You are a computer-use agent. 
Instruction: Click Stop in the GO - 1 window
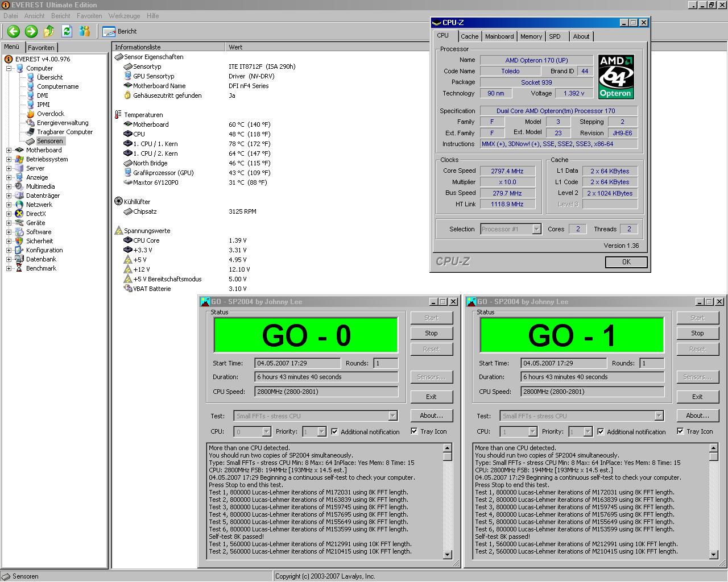coord(697,333)
